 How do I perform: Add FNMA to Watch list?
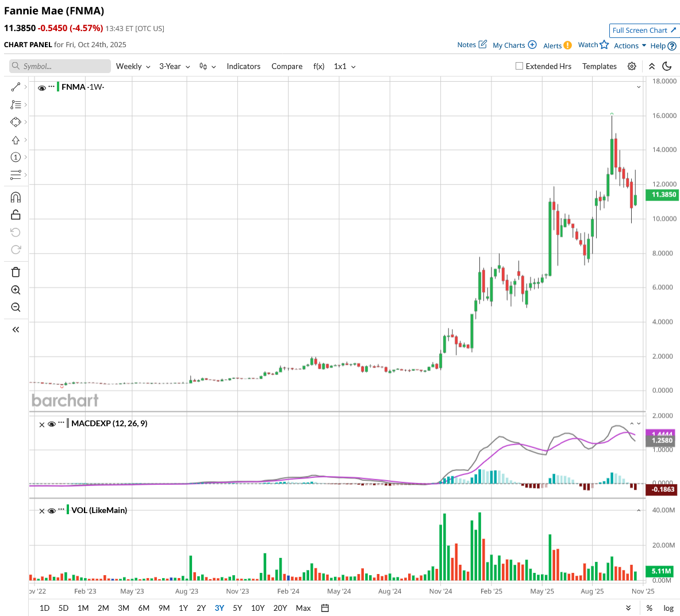593,45
